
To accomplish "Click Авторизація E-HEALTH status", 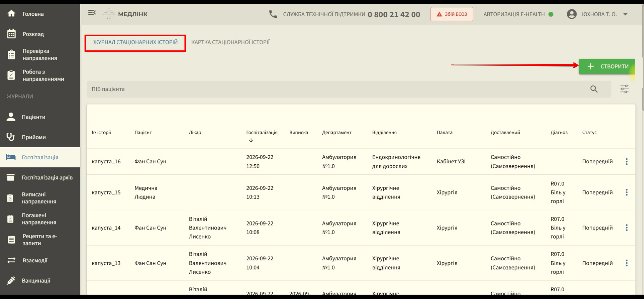I will (518, 14).
